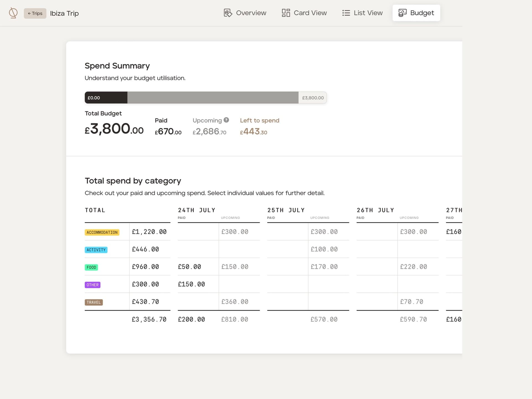532x399 pixels.
Task: Click the 26TH JULY column header
Action: click(375, 210)
